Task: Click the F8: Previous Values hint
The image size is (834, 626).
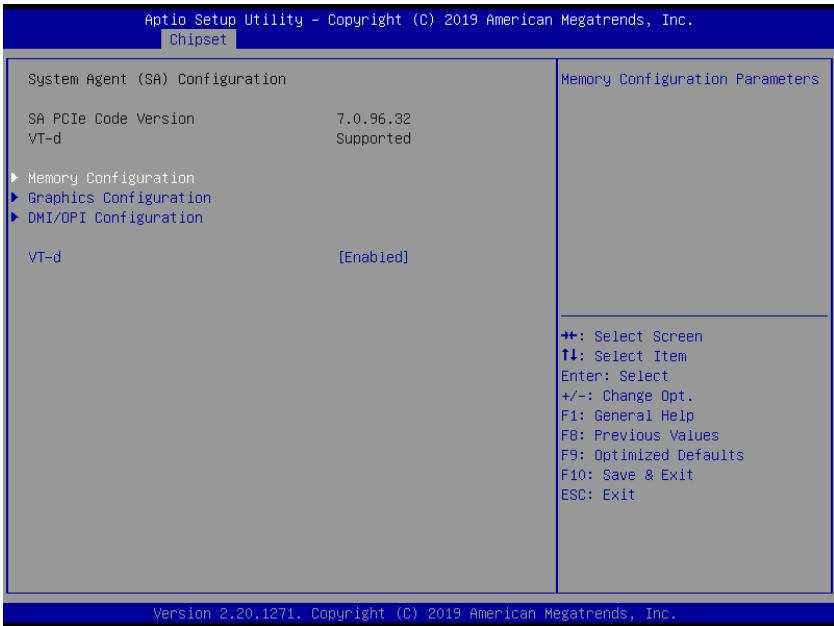Action: pyautogui.click(x=640, y=436)
